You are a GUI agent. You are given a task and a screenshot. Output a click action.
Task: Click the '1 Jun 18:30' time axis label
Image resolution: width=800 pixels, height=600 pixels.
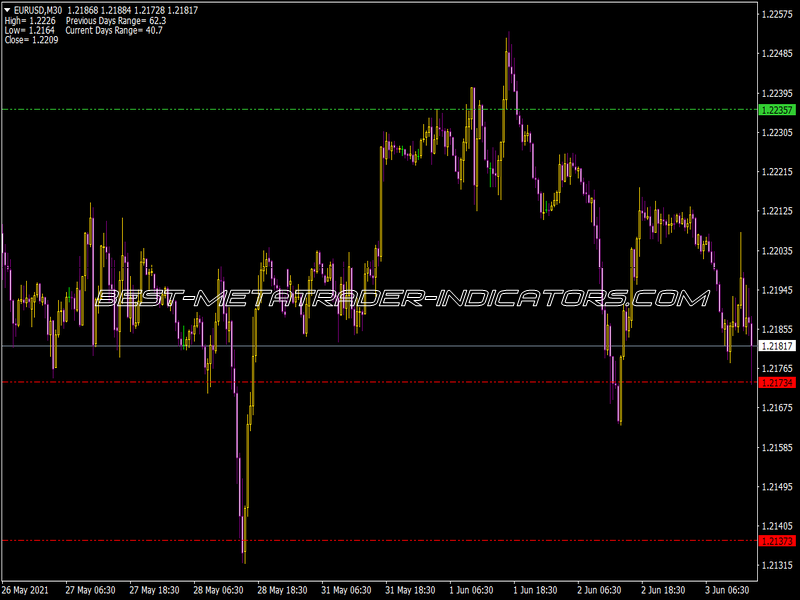coord(535,590)
